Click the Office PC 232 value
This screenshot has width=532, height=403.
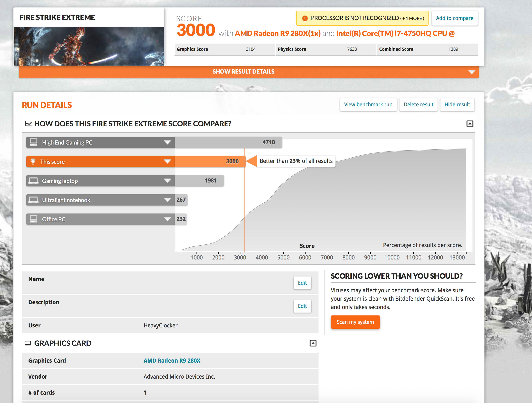[181, 219]
